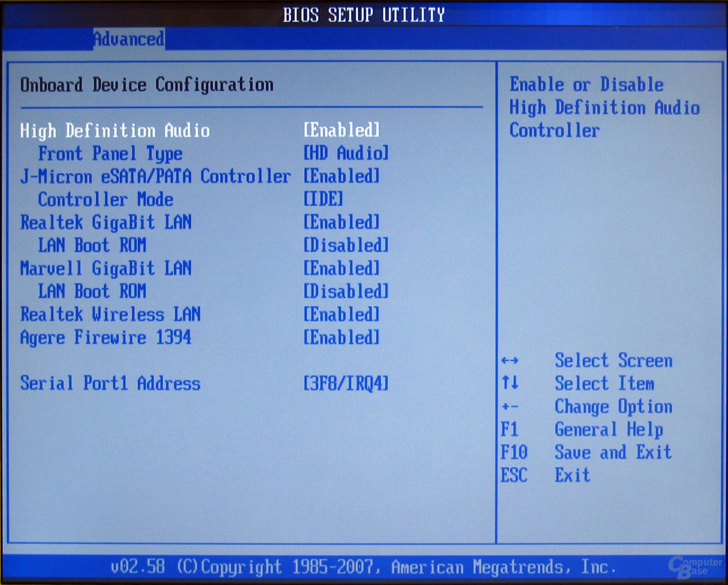This screenshot has width=728, height=585.
Task: Click the General Help hint text
Action: [609, 430]
